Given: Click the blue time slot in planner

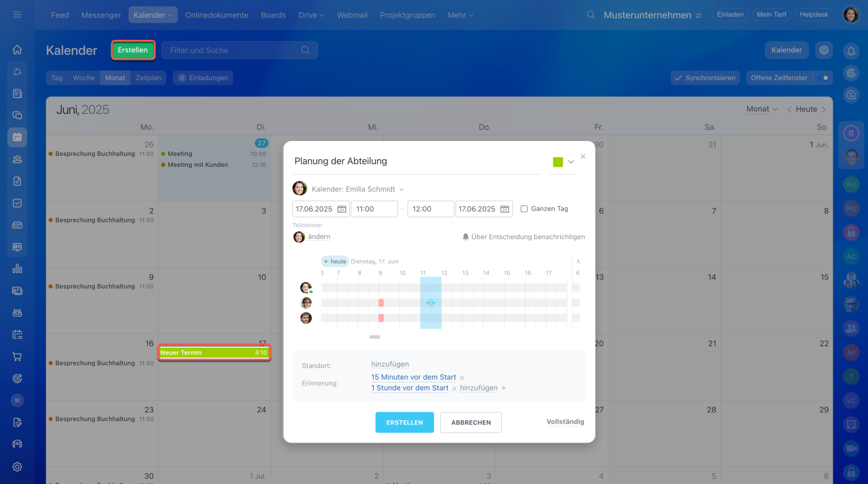Looking at the screenshot, I should (431, 302).
